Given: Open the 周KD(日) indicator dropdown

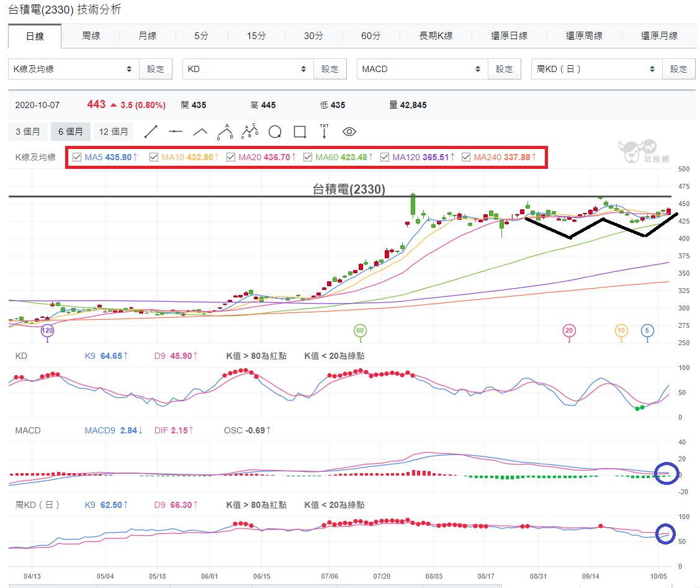Looking at the screenshot, I should coord(597,70).
